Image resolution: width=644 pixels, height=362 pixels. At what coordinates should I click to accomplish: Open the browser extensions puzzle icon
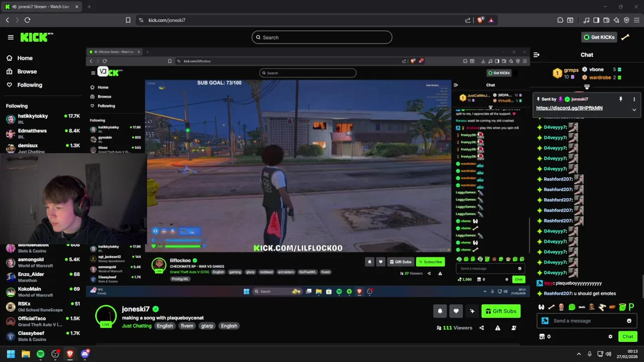[560, 20]
